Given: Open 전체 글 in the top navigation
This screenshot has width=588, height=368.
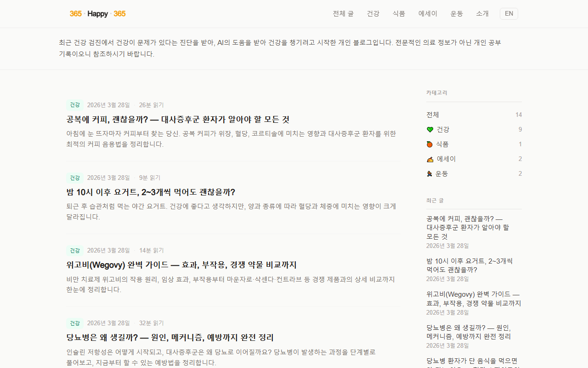Looking at the screenshot, I should (343, 14).
